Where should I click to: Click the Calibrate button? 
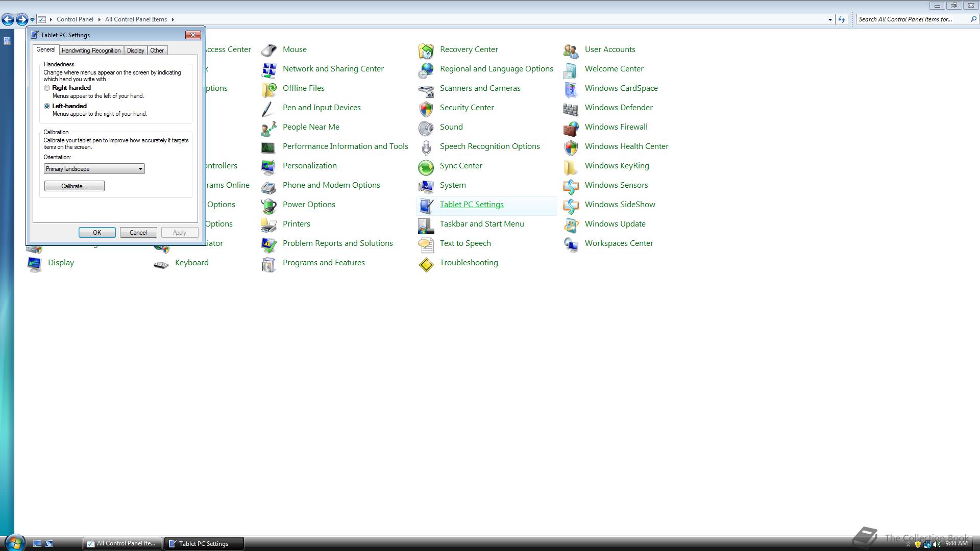[x=75, y=186]
